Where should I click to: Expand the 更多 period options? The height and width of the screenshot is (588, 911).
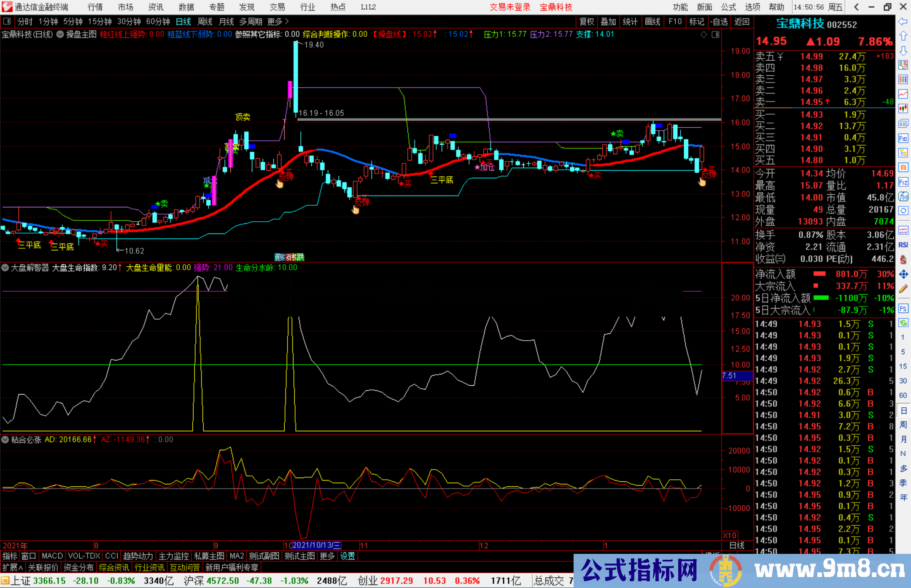coord(278,21)
